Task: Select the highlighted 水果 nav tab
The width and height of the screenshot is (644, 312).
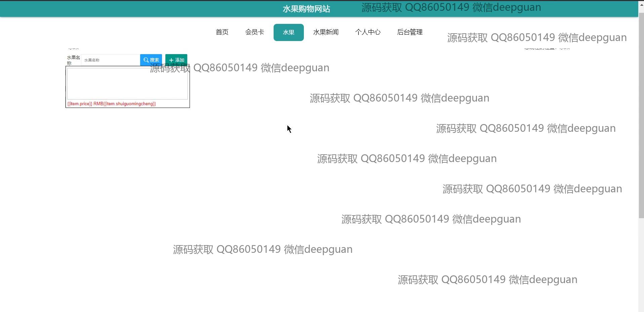Action: click(288, 32)
